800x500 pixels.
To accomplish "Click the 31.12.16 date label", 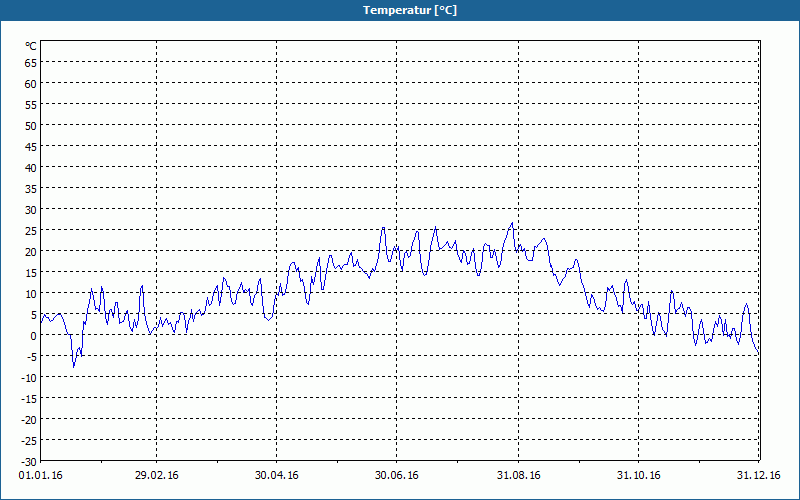I will coord(759,476).
